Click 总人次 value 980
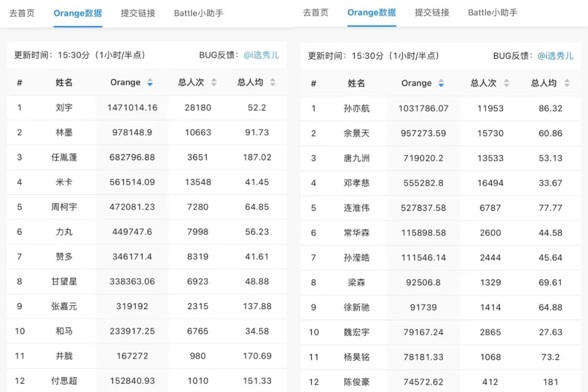 [x=198, y=356]
